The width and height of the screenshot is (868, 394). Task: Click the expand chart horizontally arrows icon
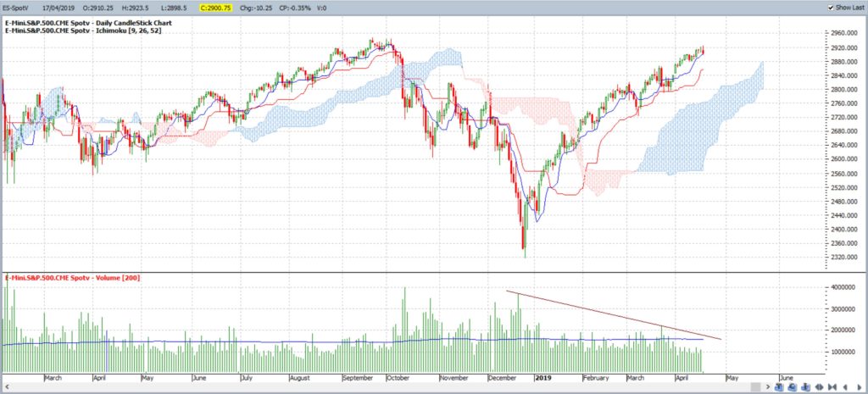[820, 387]
